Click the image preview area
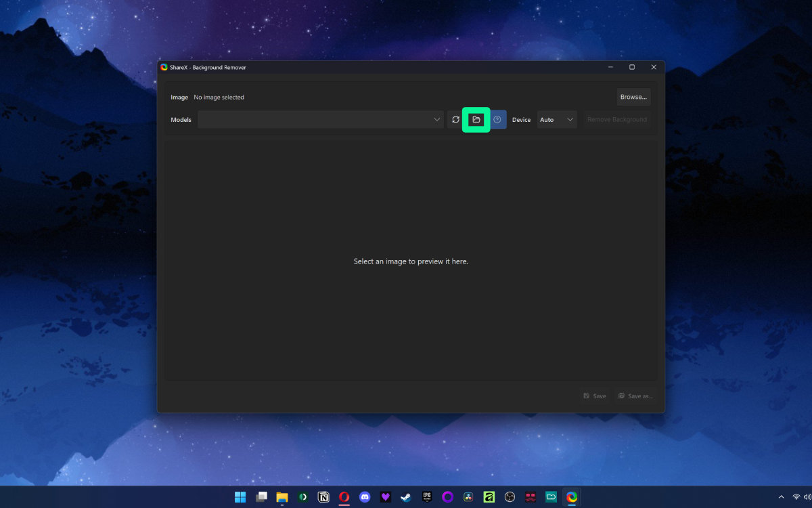 [411, 261]
